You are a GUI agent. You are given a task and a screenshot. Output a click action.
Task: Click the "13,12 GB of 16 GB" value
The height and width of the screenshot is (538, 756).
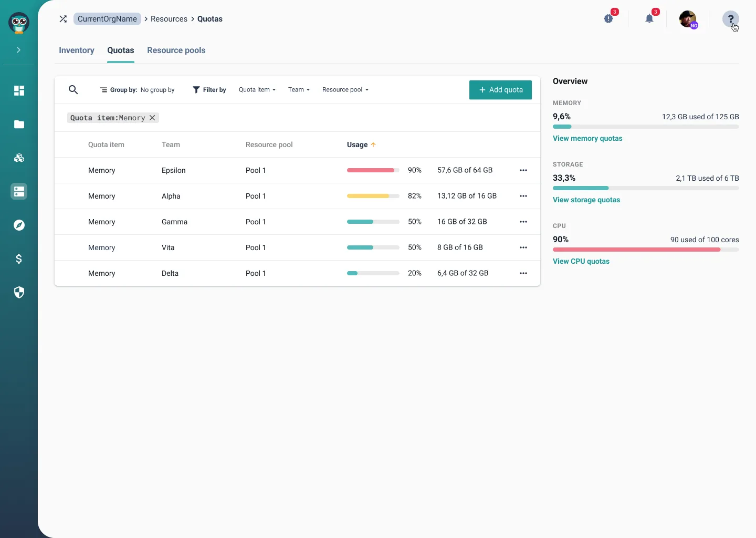[x=467, y=196]
